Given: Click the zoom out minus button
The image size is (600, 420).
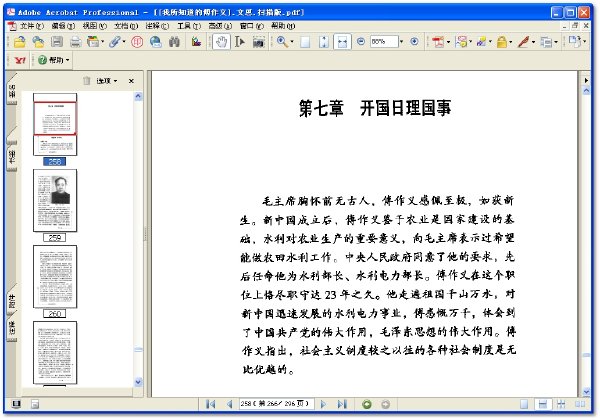Looking at the screenshot, I should point(360,41).
